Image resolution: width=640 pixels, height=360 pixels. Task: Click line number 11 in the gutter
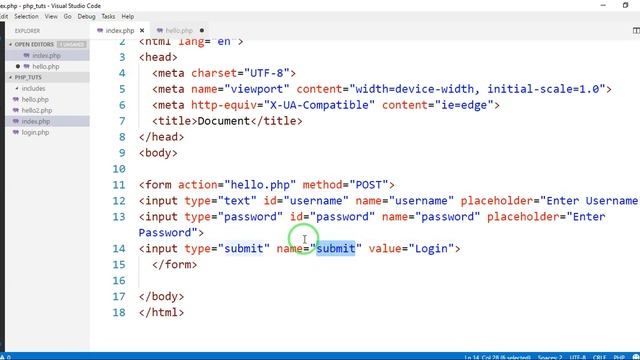119,185
